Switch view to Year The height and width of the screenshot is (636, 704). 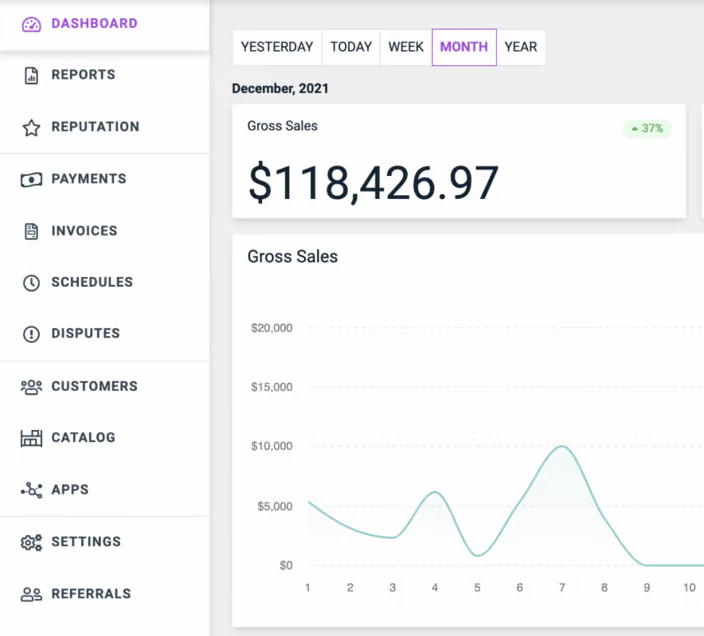tap(520, 47)
